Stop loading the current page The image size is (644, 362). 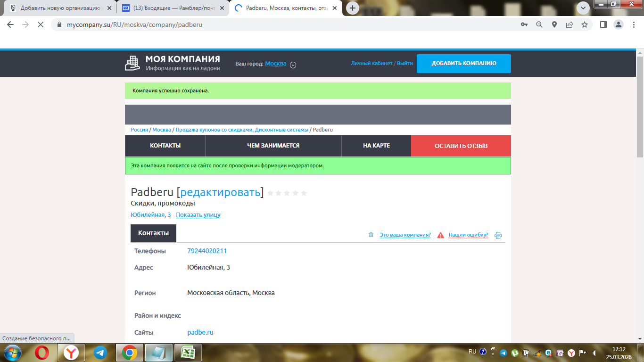[41, 25]
